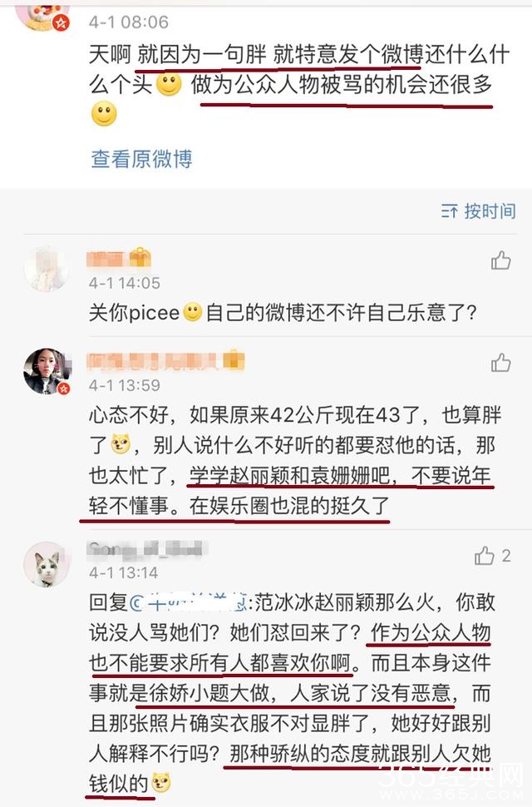Tap the blurred username at 13:14 comment
Image resolution: width=532 pixels, height=807 pixels.
point(146,548)
